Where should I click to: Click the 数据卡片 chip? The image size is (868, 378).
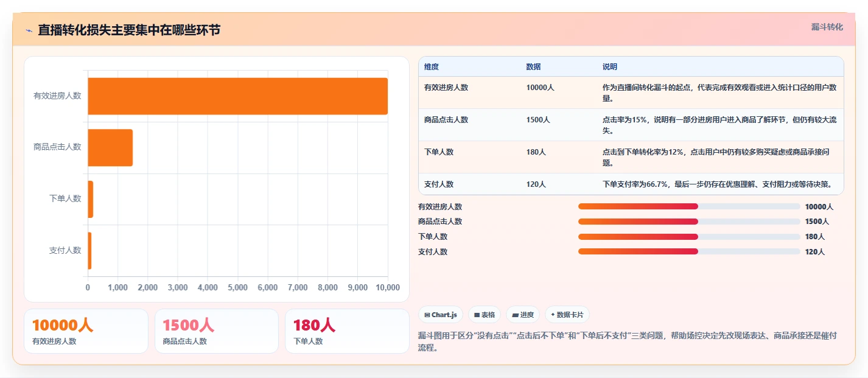(567, 315)
